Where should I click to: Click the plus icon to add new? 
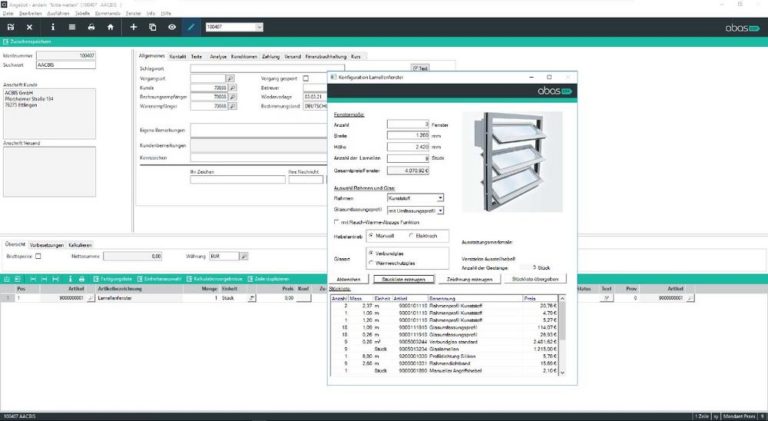[x=134, y=27]
